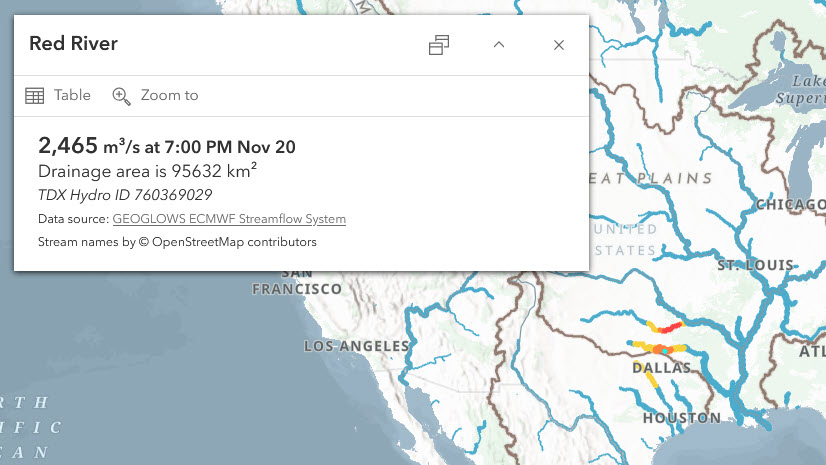This screenshot has height=465, width=826.
Task: Click the red-colored river segment north of Dallas
Action: tap(671, 325)
